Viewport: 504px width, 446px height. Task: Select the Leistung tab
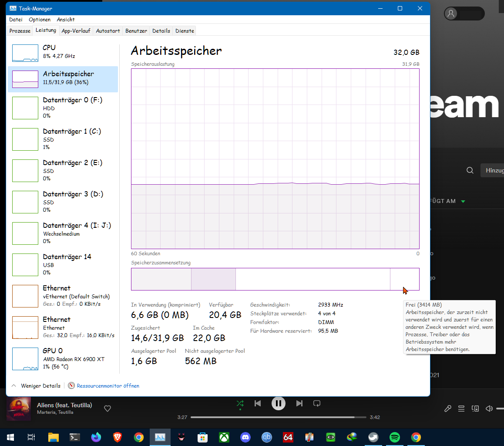tap(46, 30)
